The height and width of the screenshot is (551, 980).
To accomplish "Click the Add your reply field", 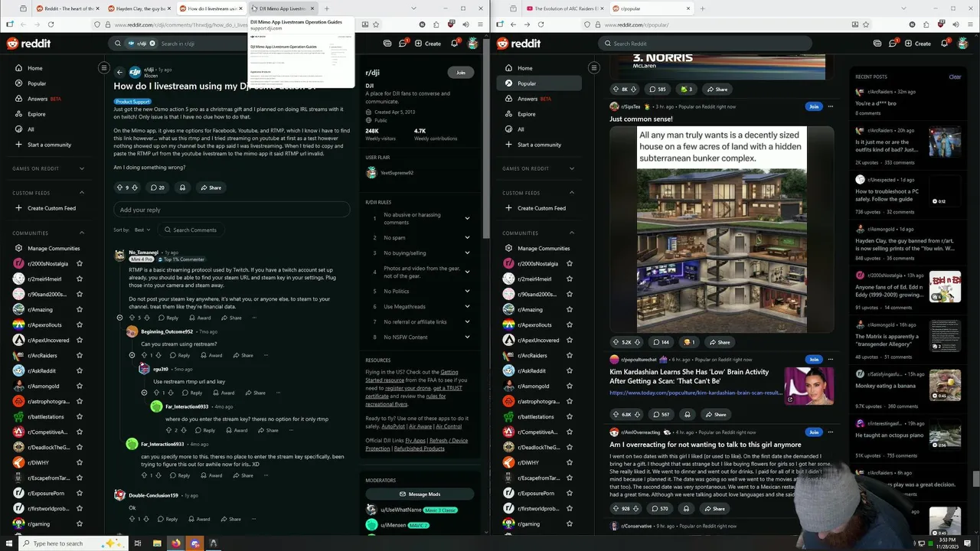I will (x=231, y=210).
